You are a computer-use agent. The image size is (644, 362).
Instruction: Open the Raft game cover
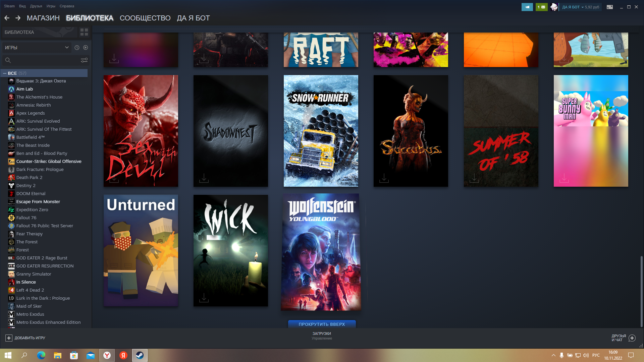point(321,50)
